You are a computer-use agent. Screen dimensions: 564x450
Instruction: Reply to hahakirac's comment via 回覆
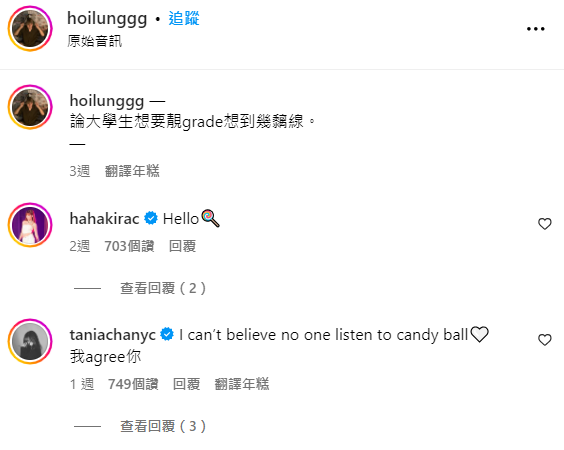[182, 246]
